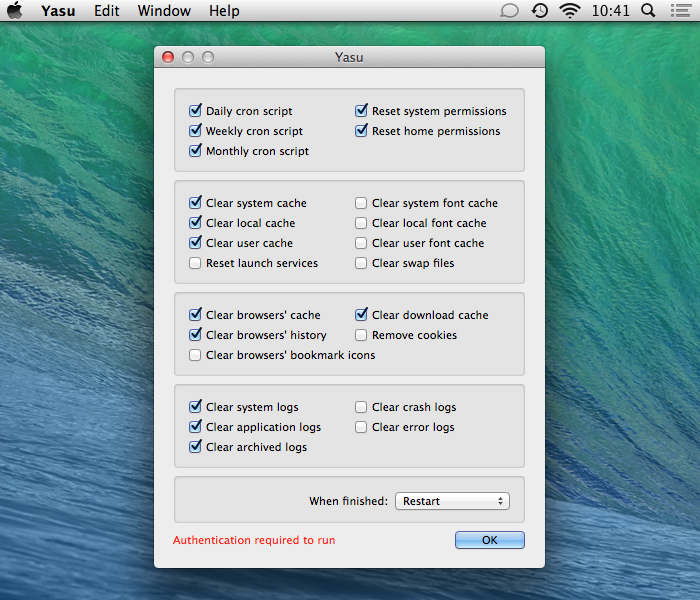The height and width of the screenshot is (600, 700).
Task: Uncheck Clear download cache
Action: (x=361, y=315)
